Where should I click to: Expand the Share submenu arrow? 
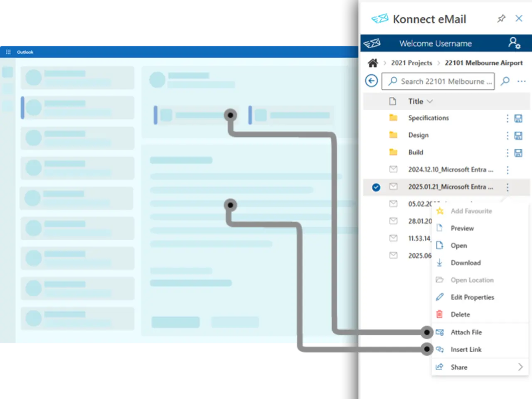tap(520, 367)
